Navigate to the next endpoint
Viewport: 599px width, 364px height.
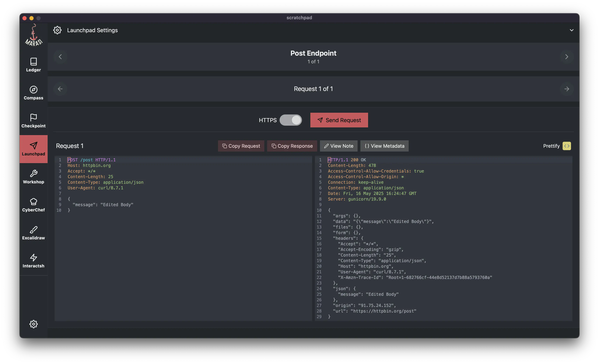[x=566, y=57]
